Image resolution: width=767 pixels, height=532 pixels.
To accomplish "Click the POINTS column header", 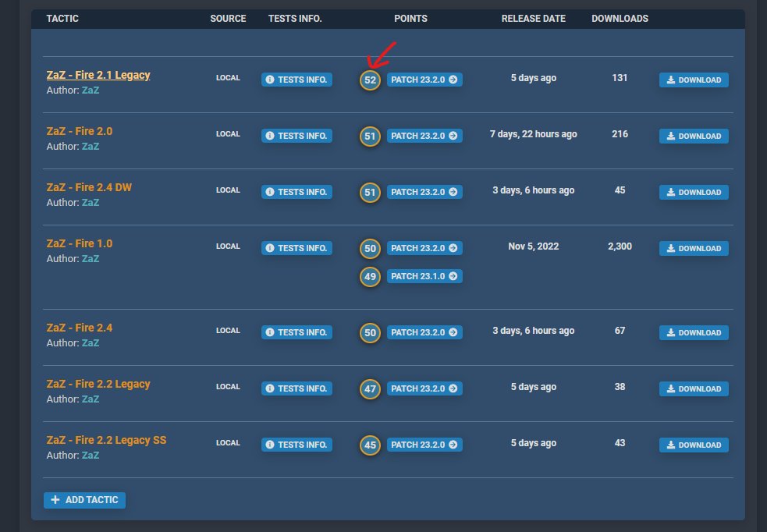I will coord(411,19).
